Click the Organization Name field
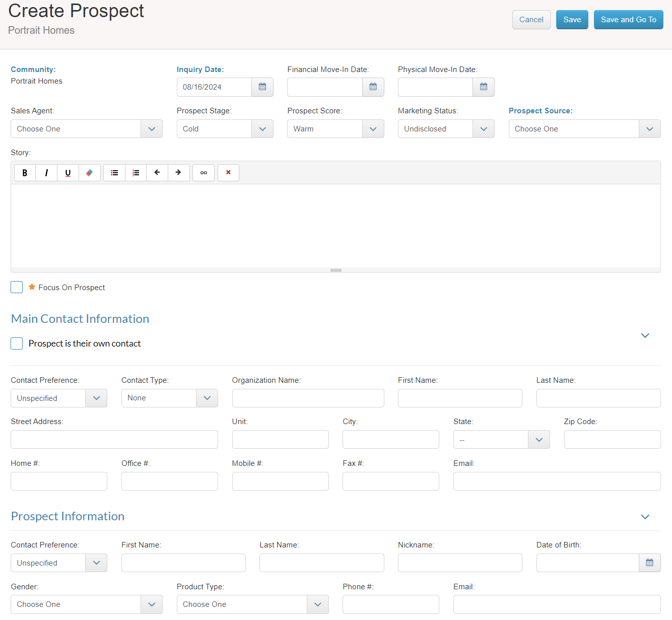 pyautogui.click(x=308, y=398)
